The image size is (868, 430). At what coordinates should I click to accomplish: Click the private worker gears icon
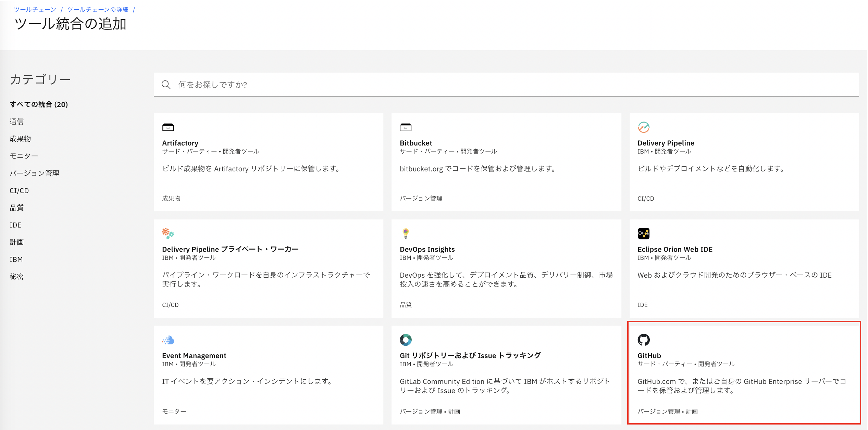(x=168, y=233)
